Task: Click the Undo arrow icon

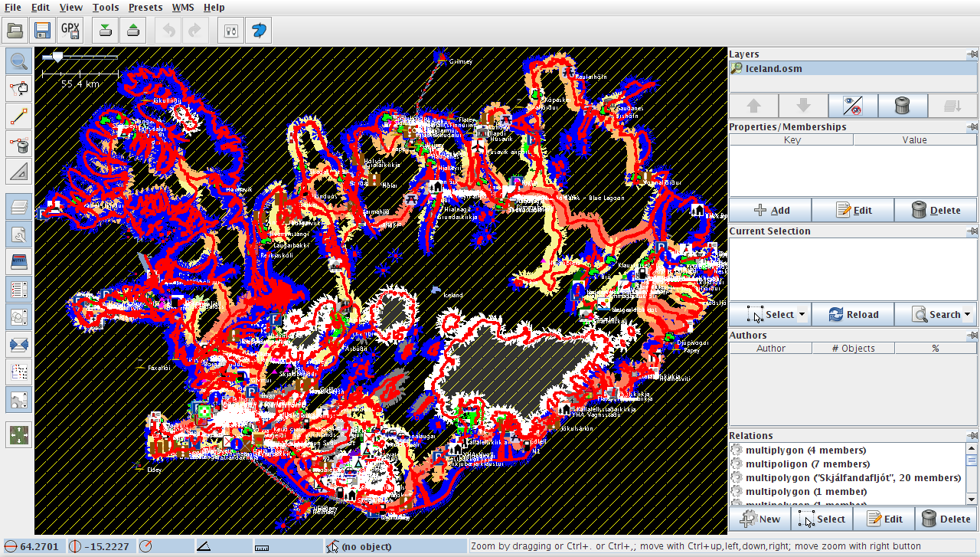Action: click(168, 31)
